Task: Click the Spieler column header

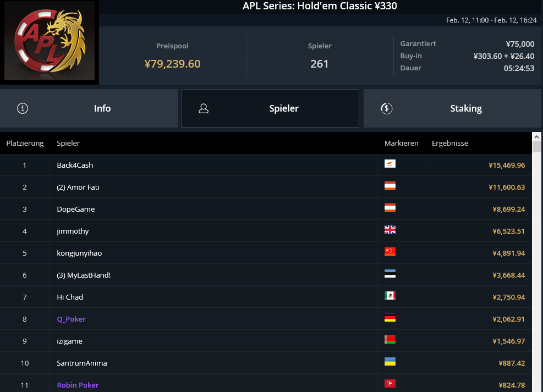Action: point(68,143)
